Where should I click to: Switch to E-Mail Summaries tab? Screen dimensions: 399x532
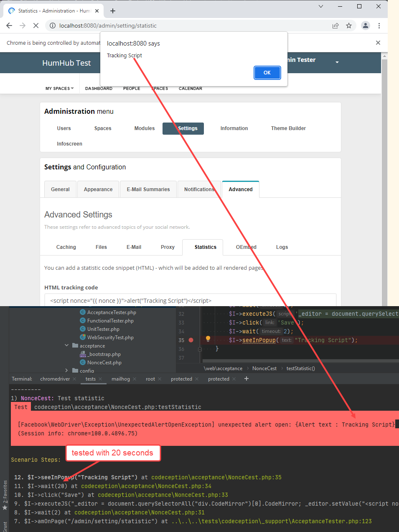point(148,189)
